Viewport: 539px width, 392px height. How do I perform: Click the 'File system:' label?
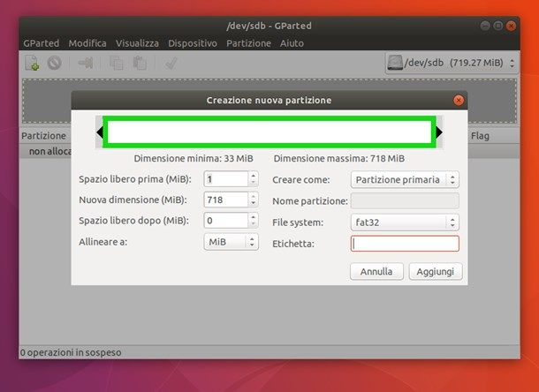click(298, 222)
